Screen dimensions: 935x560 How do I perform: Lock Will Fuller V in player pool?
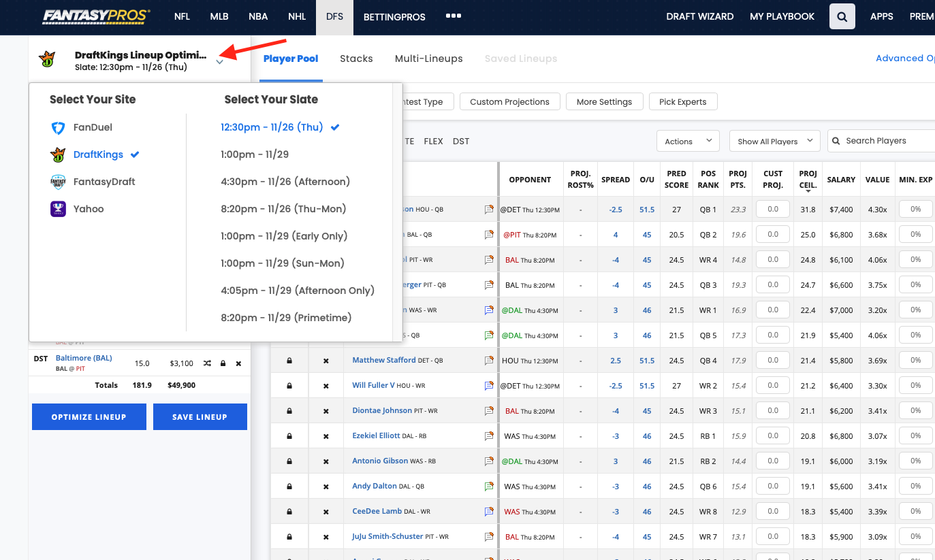pos(289,386)
